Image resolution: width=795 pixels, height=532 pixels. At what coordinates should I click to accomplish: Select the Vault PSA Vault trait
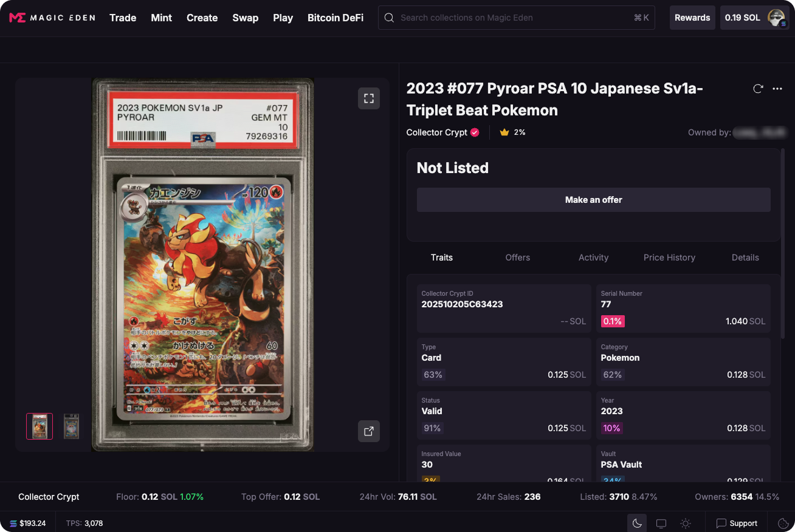pyautogui.click(x=683, y=463)
